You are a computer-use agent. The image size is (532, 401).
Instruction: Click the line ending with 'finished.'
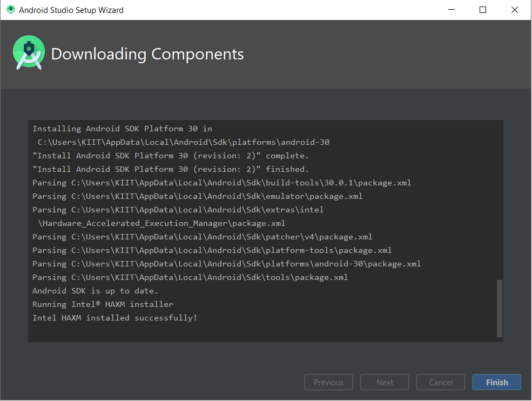click(171, 169)
